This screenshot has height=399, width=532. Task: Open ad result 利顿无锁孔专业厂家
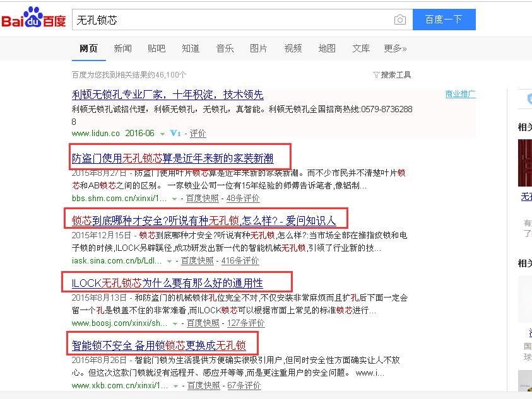[x=168, y=95]
